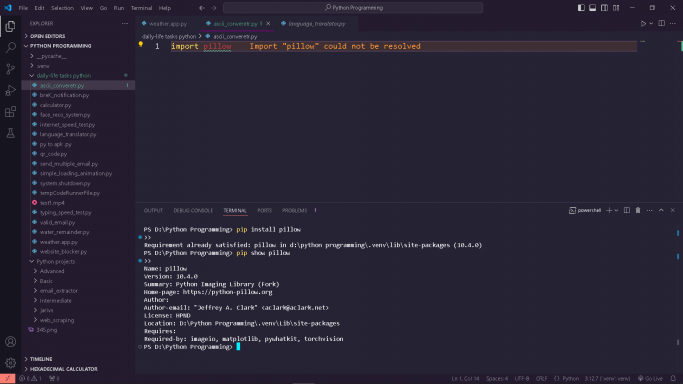Click the Run Python File play button

pyautogui.click(x=643, y=24)
